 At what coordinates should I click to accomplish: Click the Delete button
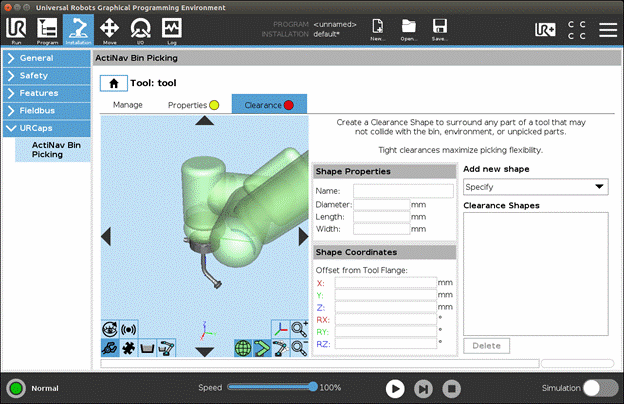tap(486, 346)
